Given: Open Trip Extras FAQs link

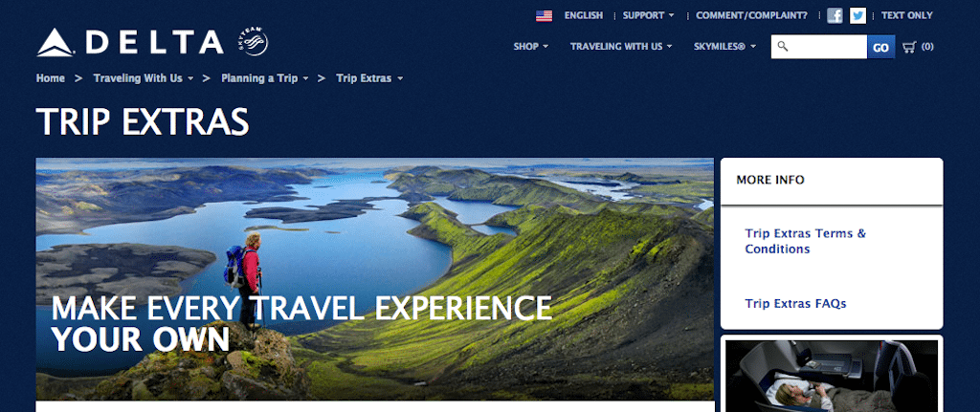Looking at the screenshot, I should coord(795,304).
